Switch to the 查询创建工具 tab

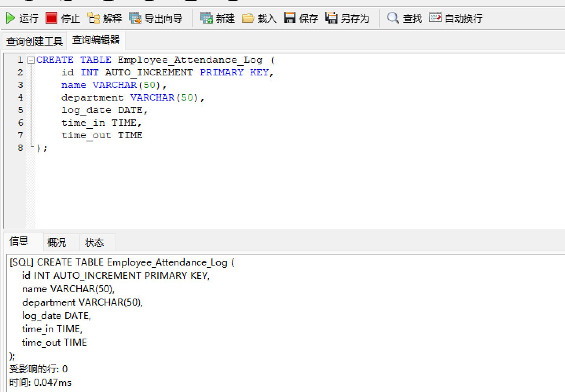33,40
